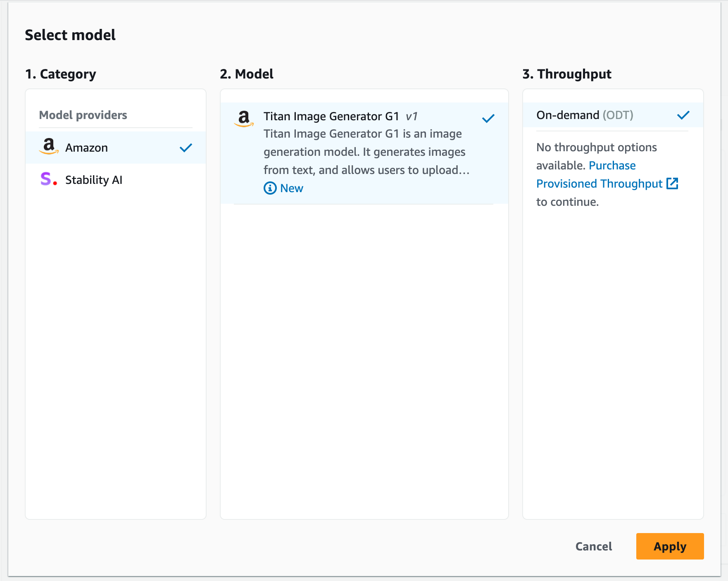Click the checkmark on Titan Image Generator G1

[x=488, y=118]
